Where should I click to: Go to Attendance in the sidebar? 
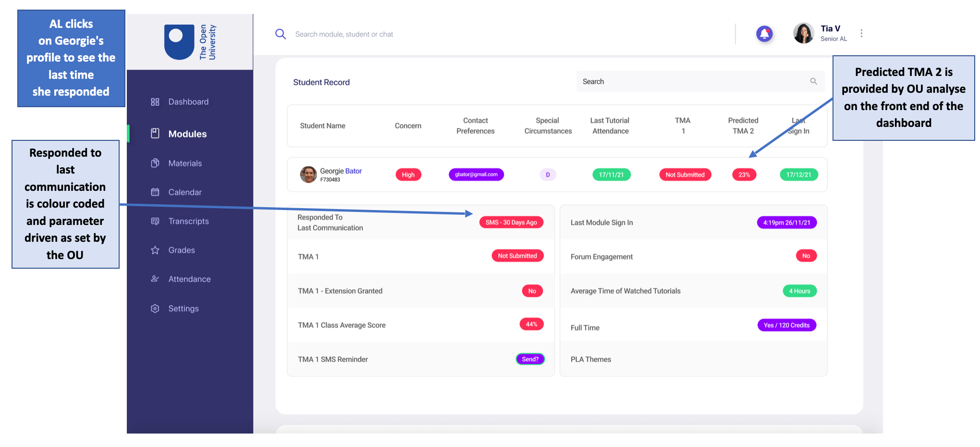click(189, 279)
